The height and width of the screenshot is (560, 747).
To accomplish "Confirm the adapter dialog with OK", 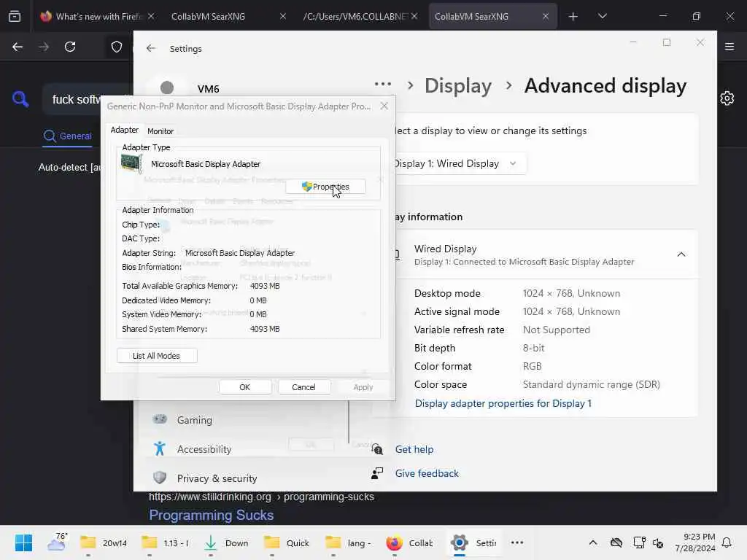I will click(x=245, y=387).
